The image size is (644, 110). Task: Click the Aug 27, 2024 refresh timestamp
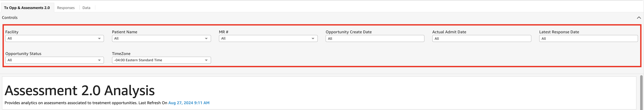coord(189,103)
